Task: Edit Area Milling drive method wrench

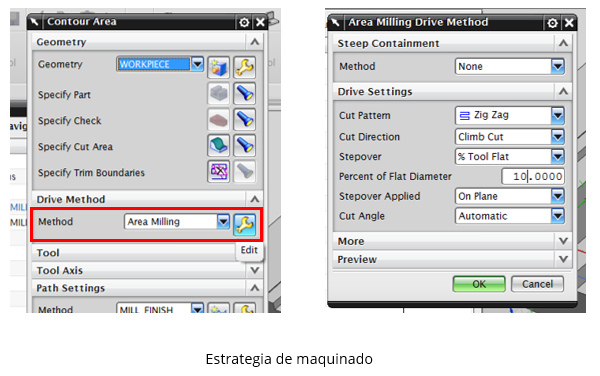Action: (245, 224)
